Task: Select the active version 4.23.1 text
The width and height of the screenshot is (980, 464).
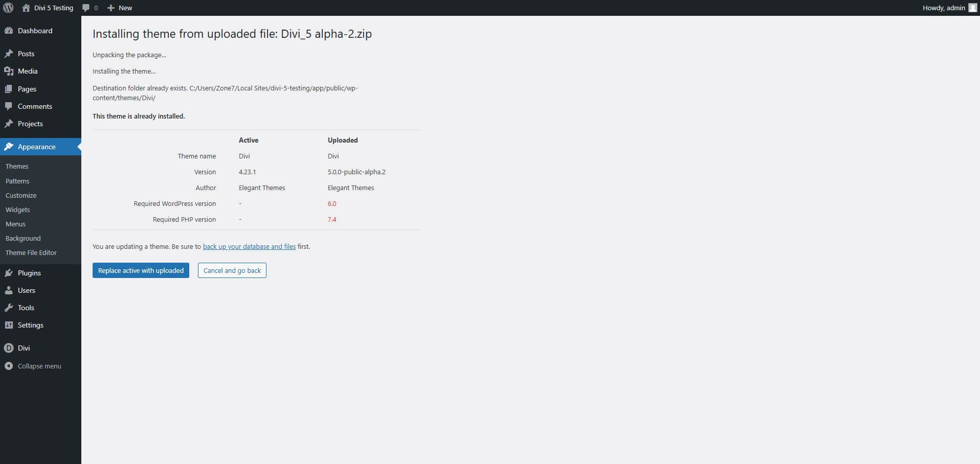Action: click(x=247, y=172)
